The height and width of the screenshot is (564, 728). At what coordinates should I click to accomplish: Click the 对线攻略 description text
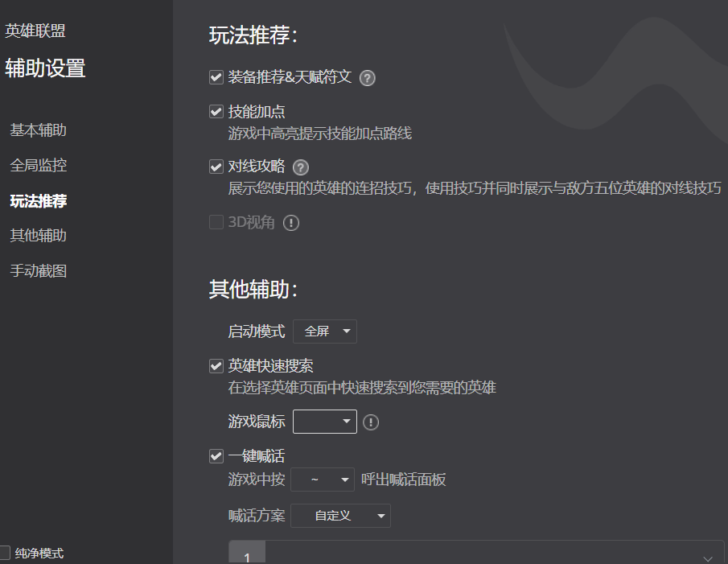475,188
